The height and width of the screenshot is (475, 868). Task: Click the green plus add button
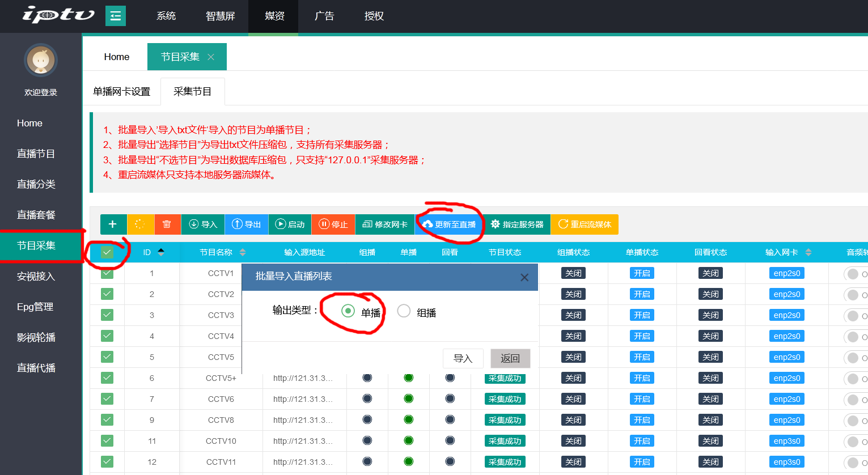pos(113,224)
